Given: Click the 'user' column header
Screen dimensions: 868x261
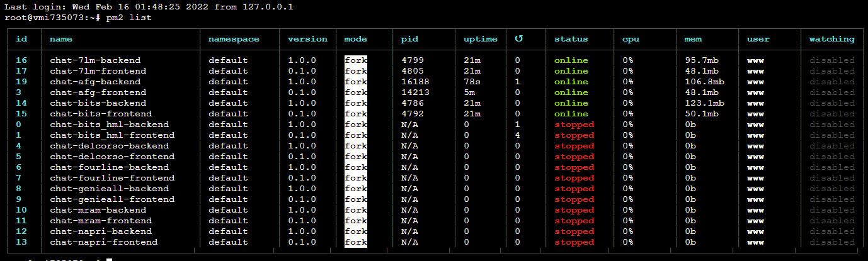Looking at the screenshot, I should (x=758, y=39).
